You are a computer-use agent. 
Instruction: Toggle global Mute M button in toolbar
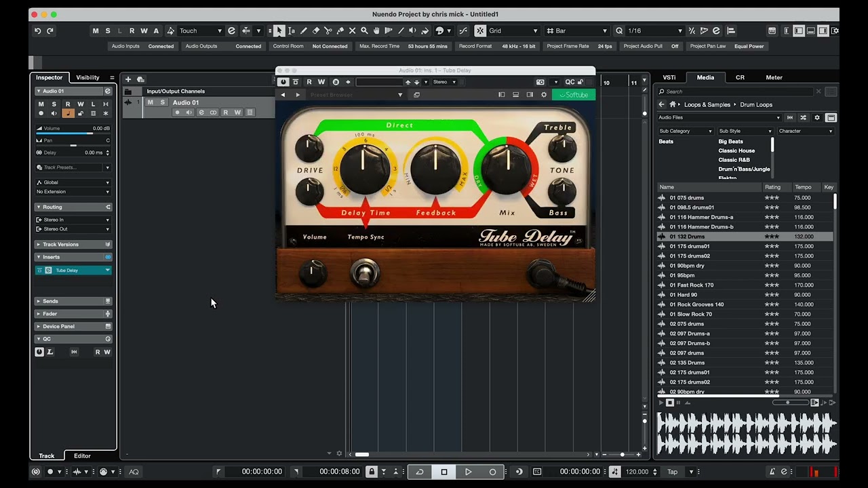coord(96,30)
